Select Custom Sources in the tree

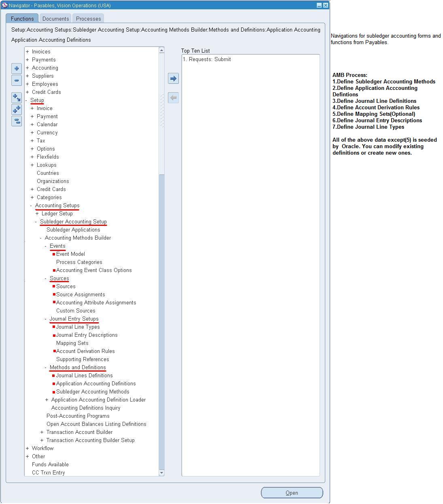[76, 310]
